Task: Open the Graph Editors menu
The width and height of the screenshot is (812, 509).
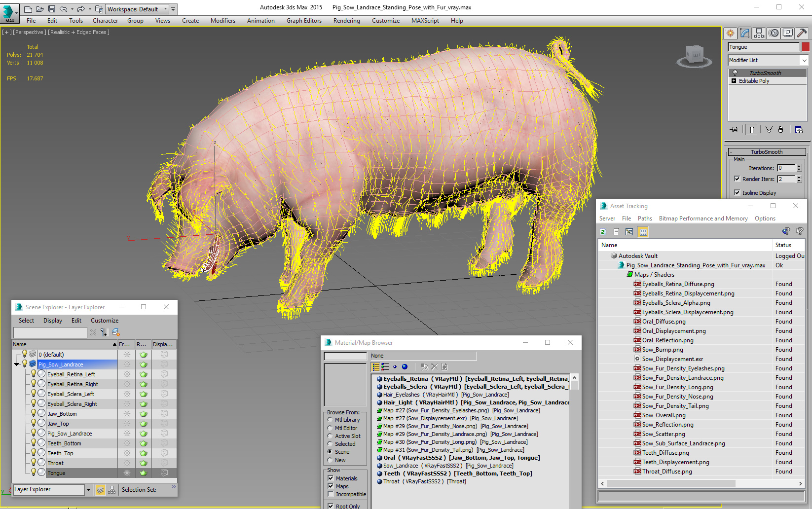Action: tap(304, 21)
